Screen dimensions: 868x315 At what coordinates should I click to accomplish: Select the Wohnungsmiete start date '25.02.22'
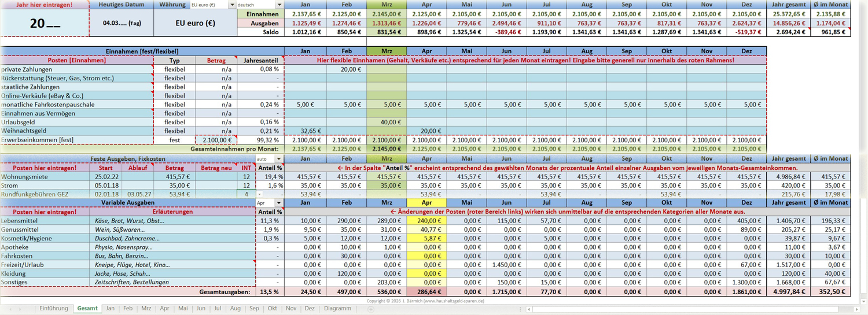coord(108,177)
